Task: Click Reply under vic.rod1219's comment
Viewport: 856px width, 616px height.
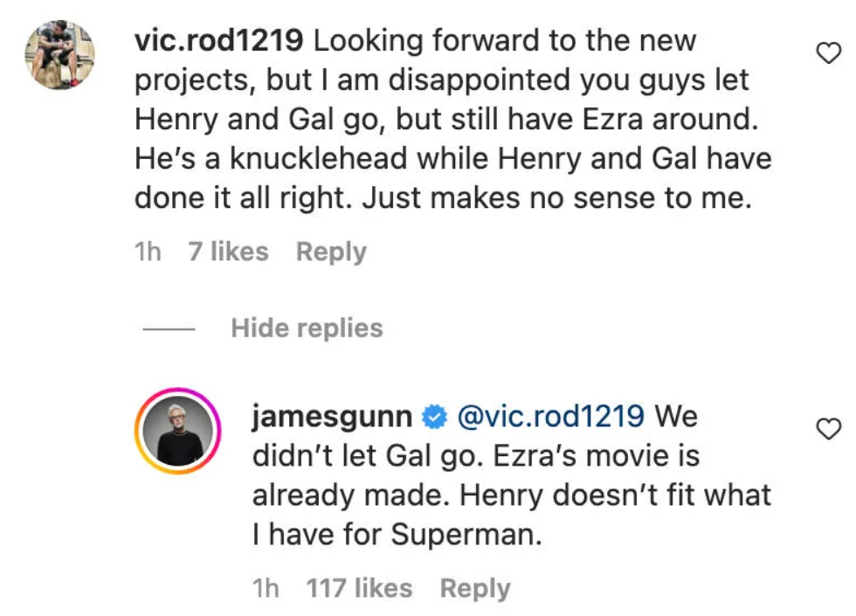Action: point(331,252)
